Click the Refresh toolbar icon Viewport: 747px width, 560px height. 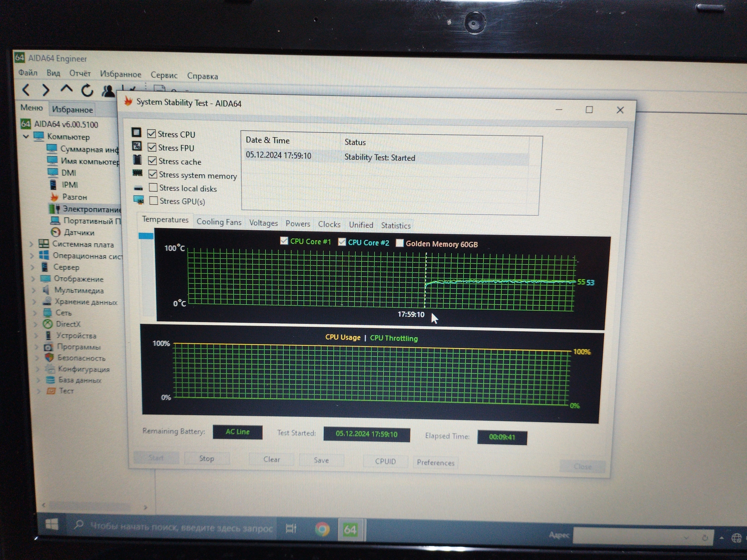coord(87,91)
